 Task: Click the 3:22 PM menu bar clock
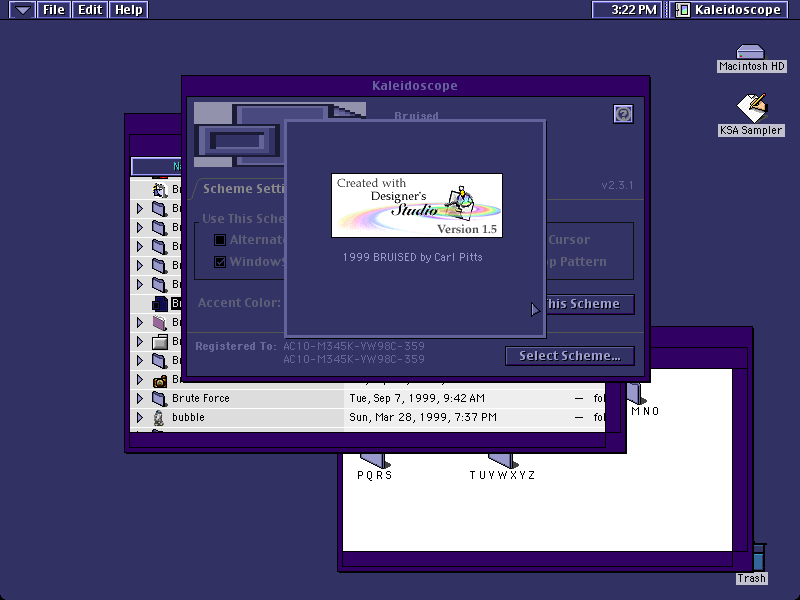click(627, 10)
